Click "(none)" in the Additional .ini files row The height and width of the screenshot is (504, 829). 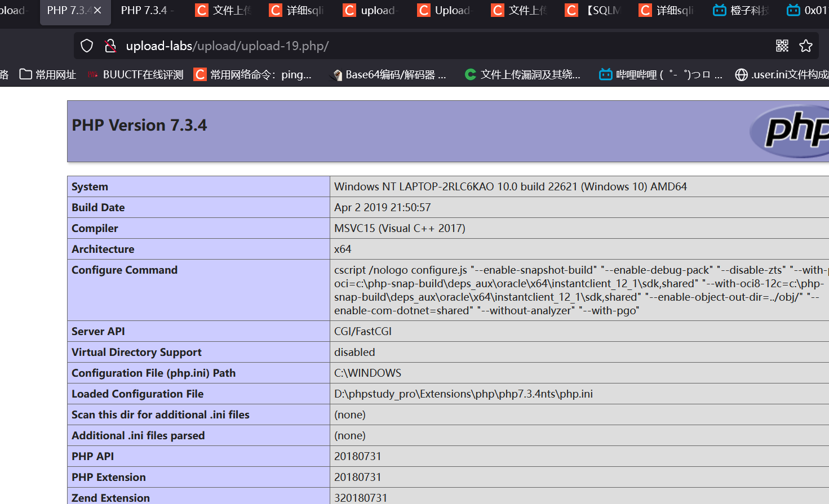pyautogui.click(x=350, y=435)
